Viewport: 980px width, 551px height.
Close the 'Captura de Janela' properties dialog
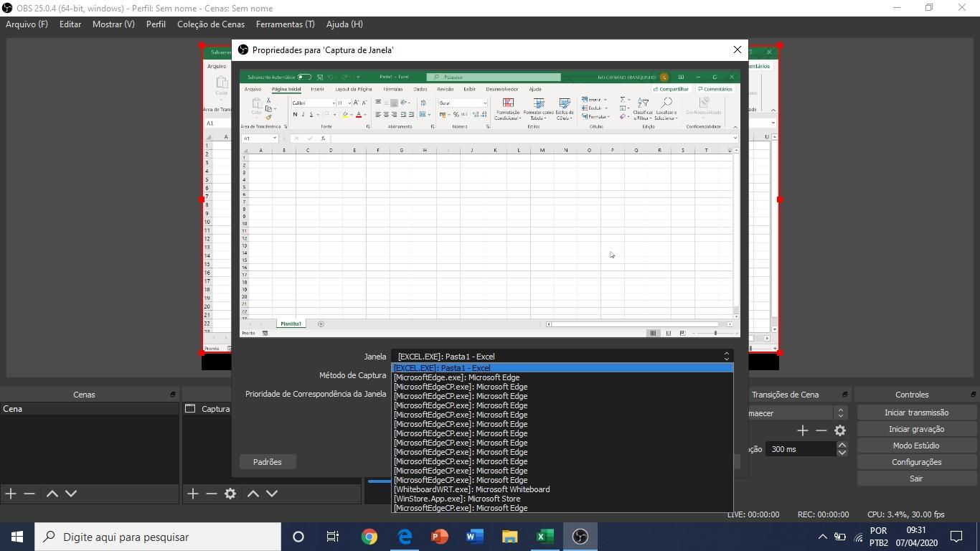click(x=737, y=50)
